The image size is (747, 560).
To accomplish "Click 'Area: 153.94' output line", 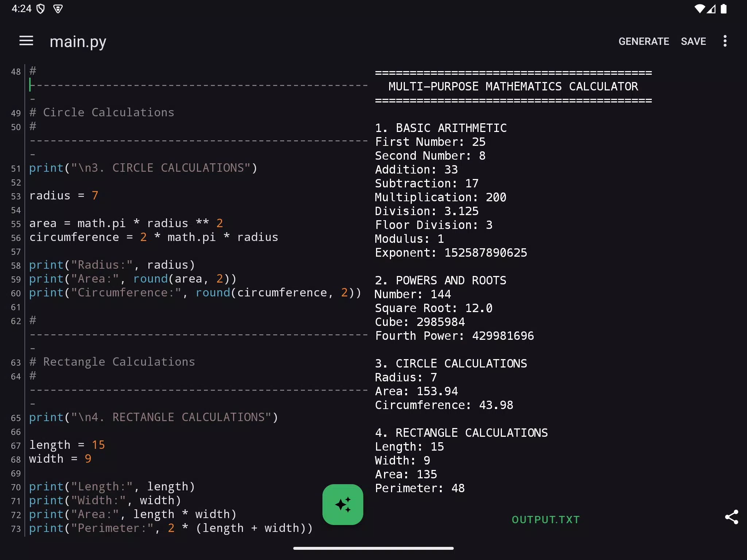I will tap(417, 391).
